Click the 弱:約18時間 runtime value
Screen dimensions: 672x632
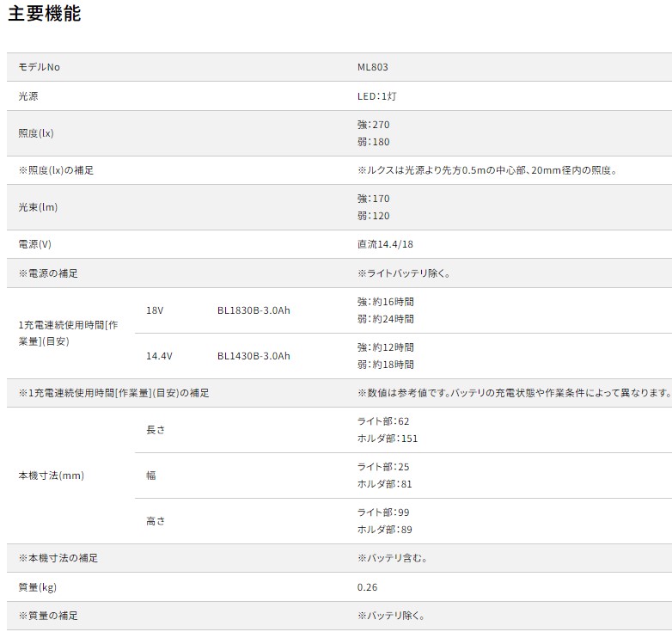click(x=385, y=365)
